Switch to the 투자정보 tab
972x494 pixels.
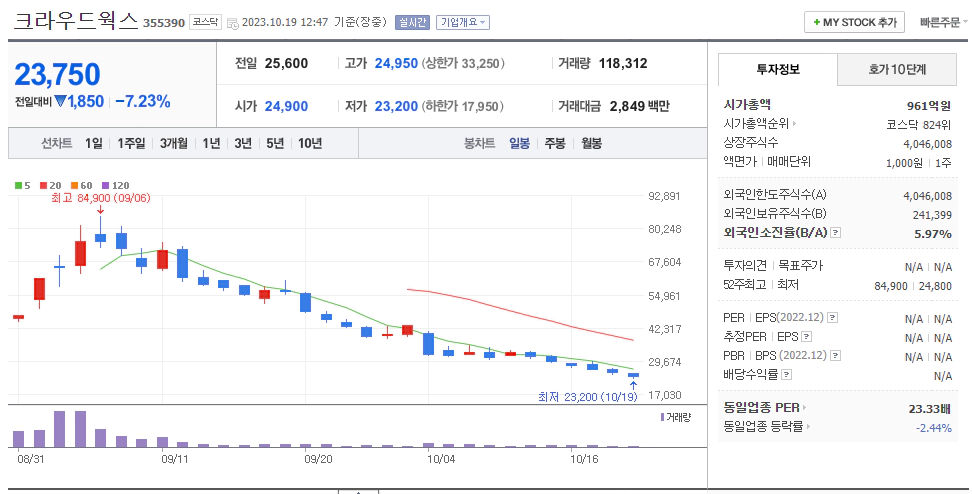tap(778, 69)
